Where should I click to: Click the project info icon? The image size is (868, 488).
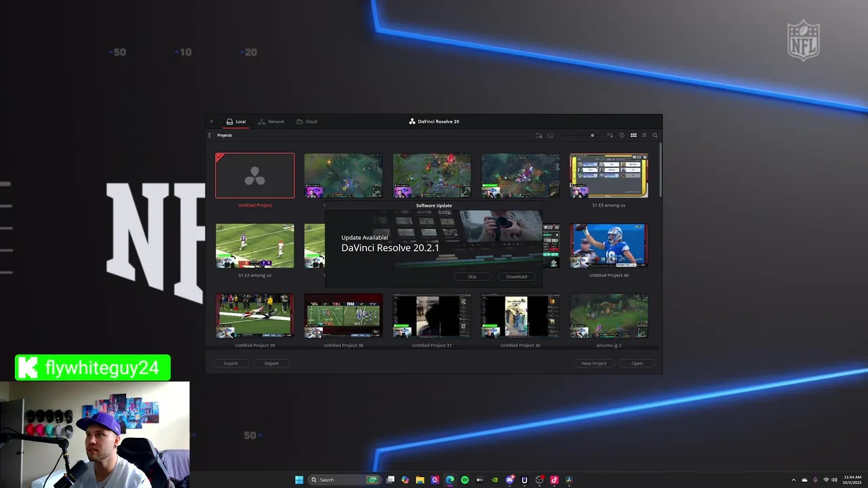tap(622, 136)
